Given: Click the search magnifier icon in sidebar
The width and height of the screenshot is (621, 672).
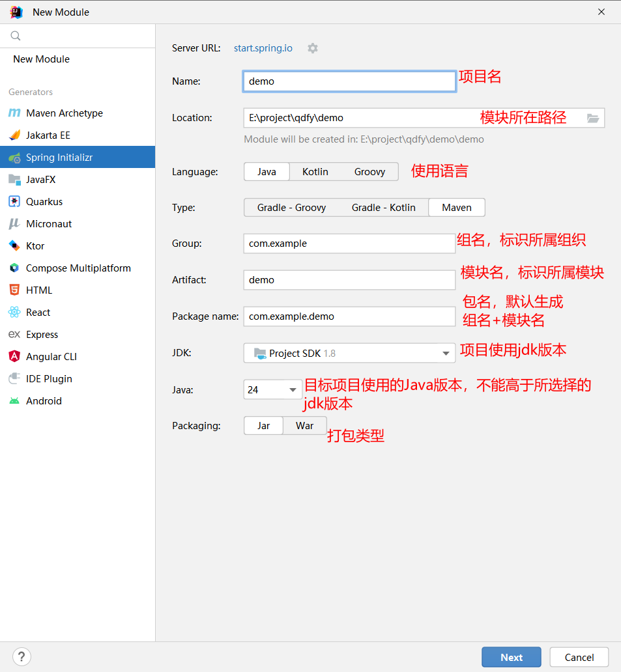Looking at the screenshot, I should tap(16, 36).
